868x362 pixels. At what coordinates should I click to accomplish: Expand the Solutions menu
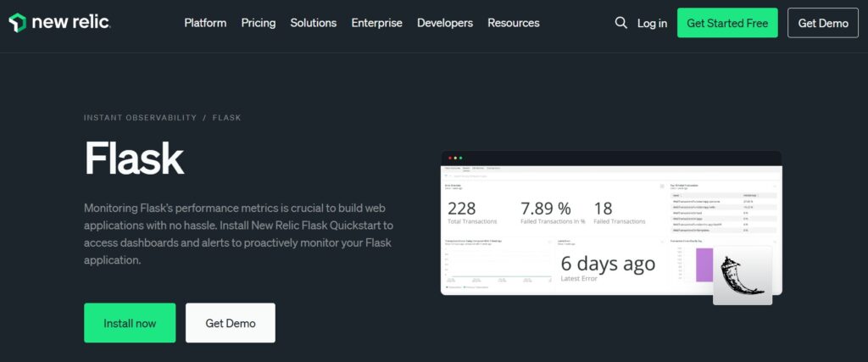(x=314, y=23)
